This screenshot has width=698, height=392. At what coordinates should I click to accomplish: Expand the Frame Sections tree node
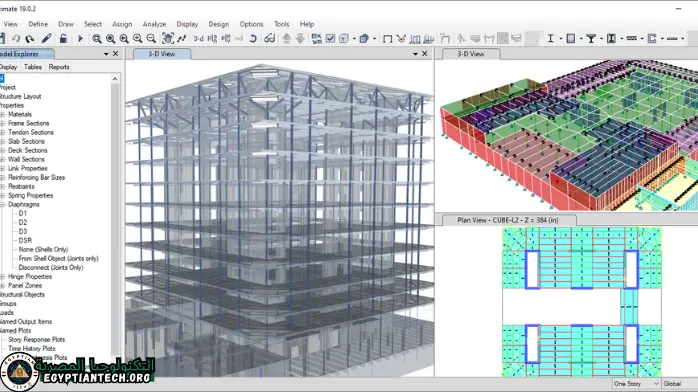coord(2,123)
